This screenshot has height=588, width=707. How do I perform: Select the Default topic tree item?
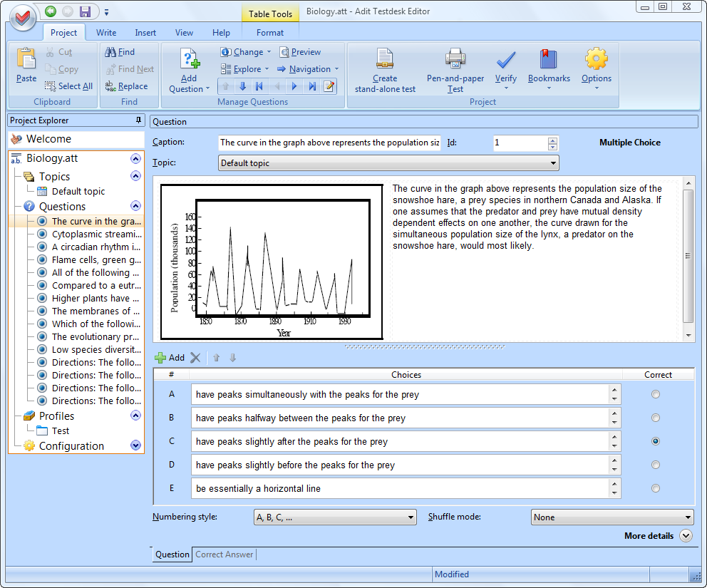(x=78, y=191)
